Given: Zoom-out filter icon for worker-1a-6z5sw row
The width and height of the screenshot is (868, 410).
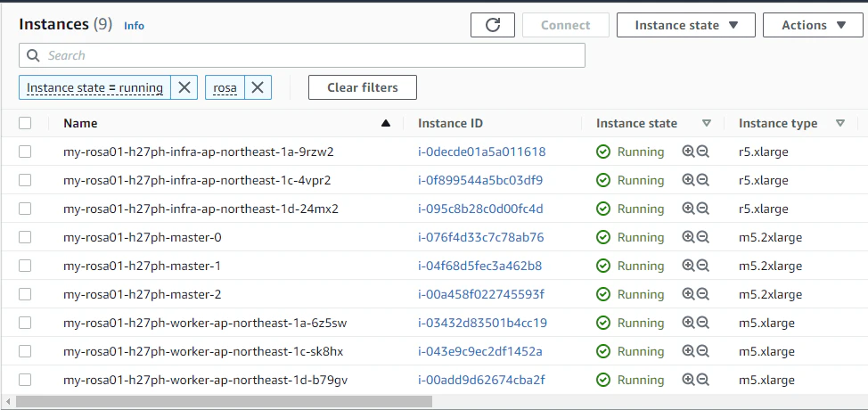Looking at the screenshot, I should pyautogui.click(x=703, y=323).
